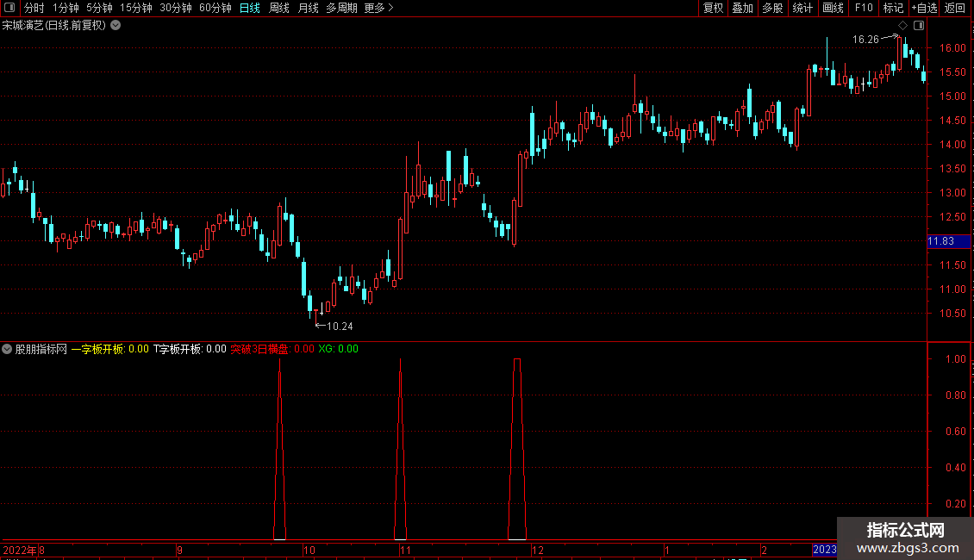
Task: Select 月线 monthly chart tab
Action: click(x=308, y=8)
